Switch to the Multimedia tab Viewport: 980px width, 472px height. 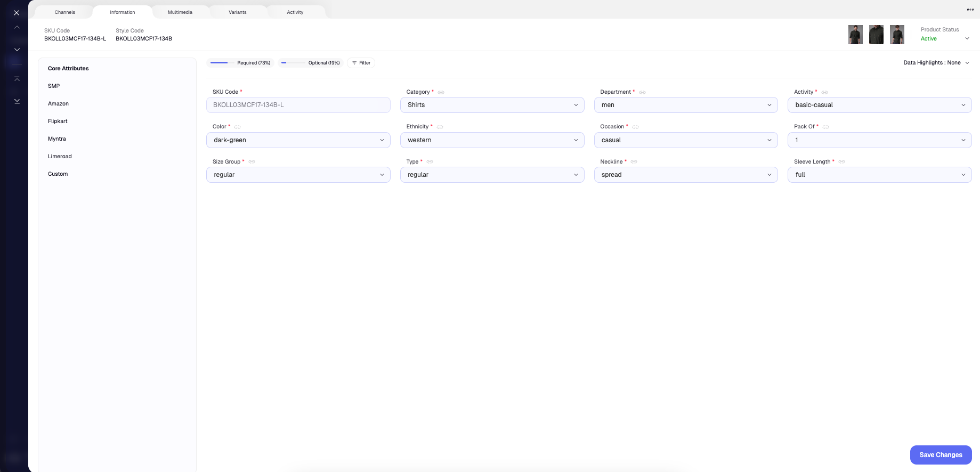pyautogui.click(x=180, y=12)
